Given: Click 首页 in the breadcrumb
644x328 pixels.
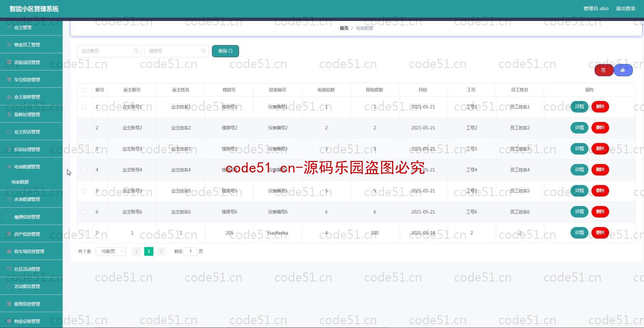Looking at the screenshot, I should point(344,28).
